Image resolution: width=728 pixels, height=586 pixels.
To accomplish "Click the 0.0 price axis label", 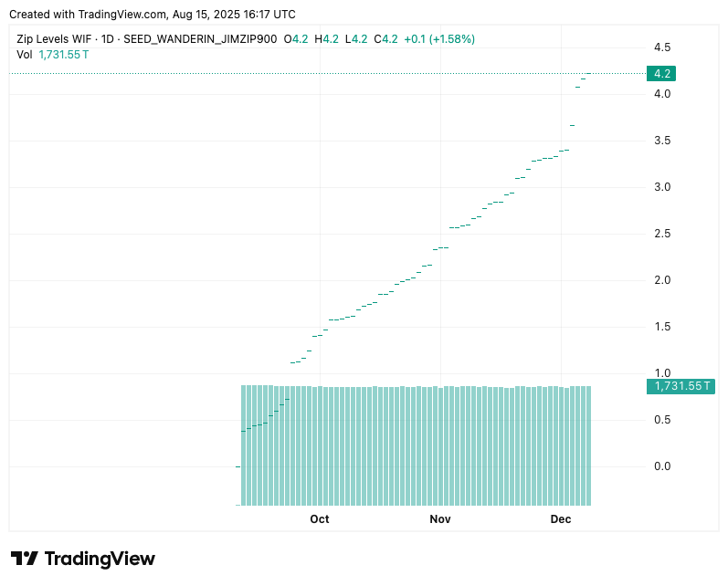I will (662, 466).
